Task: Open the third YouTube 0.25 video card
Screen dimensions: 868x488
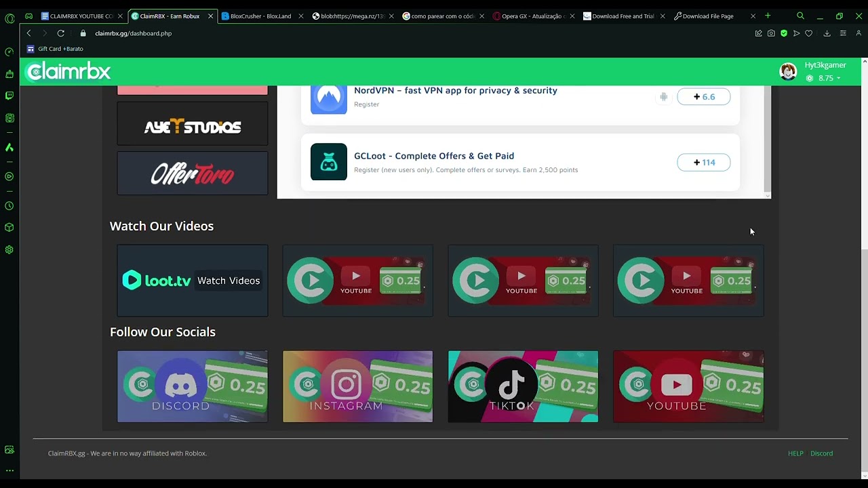Action: click(x=688, y=281)
